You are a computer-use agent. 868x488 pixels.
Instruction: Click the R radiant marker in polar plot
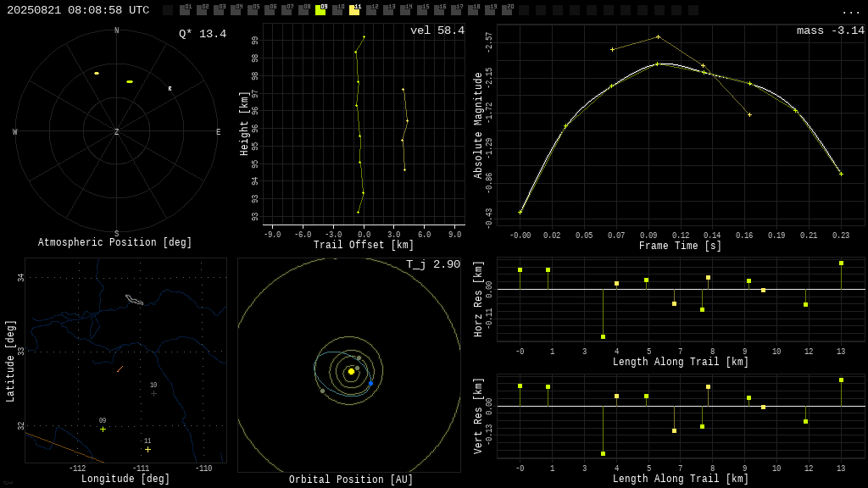click(170, 88)
